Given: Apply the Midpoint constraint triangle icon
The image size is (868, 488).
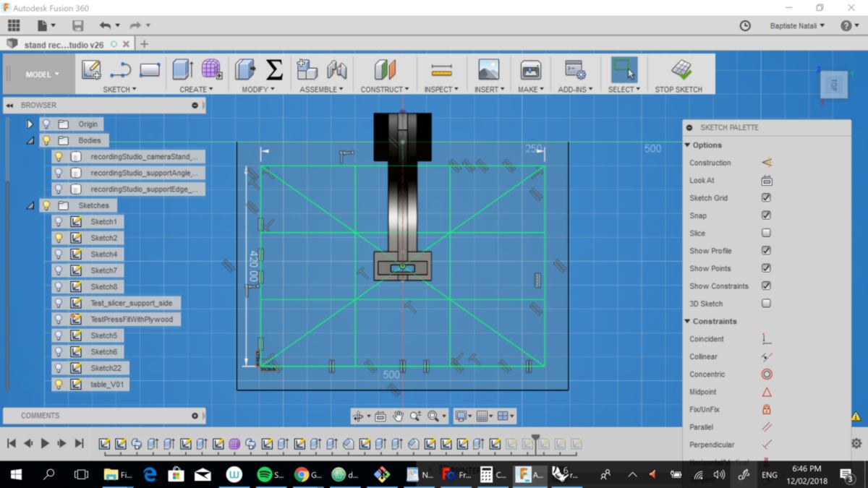Looking at the screenshot, I should click(x=767, y=392).
